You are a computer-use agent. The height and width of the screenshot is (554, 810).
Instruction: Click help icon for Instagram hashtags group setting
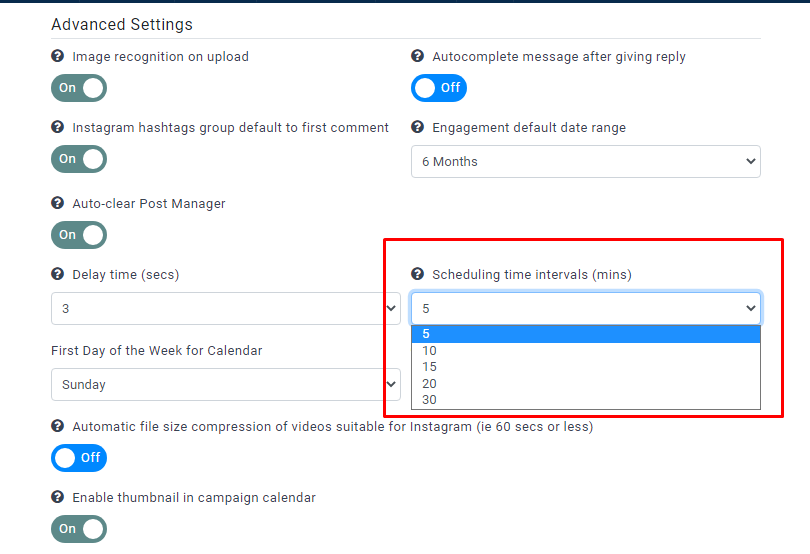(58, 128)
